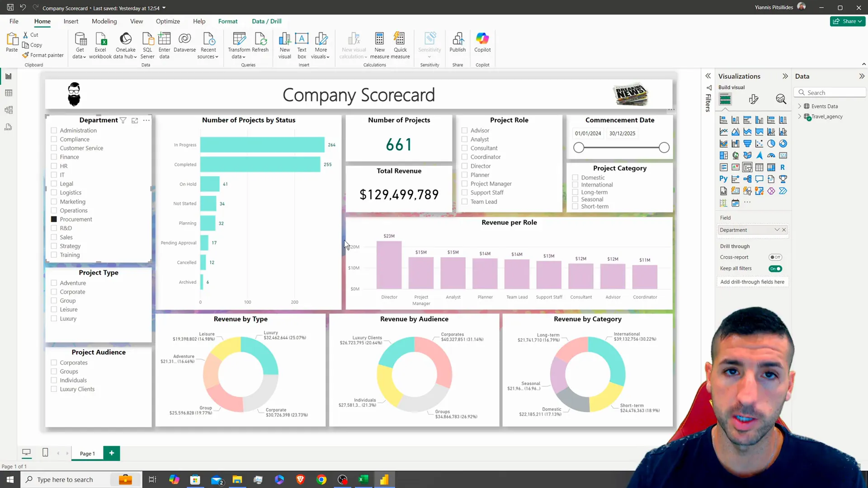
Task: Refresh the data queries
Action: [x=260, y=43]
